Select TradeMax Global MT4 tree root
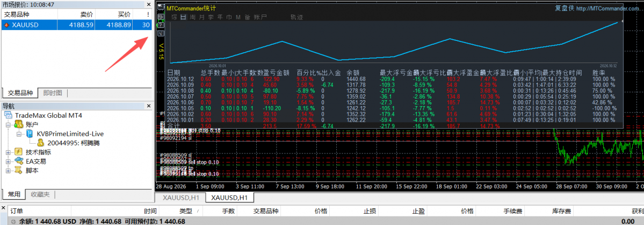The width and height of the screenshot is (644, 225). (x=48, y=116)
